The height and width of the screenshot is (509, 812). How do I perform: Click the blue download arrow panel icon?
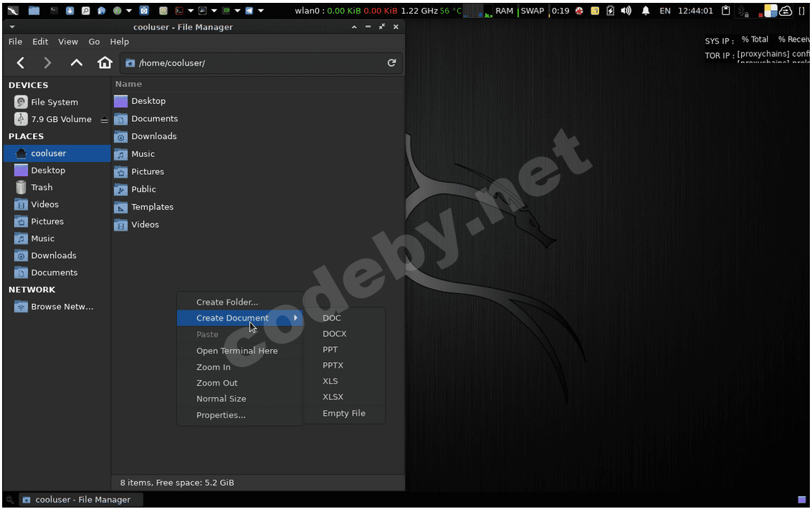(x=70, y=10)
